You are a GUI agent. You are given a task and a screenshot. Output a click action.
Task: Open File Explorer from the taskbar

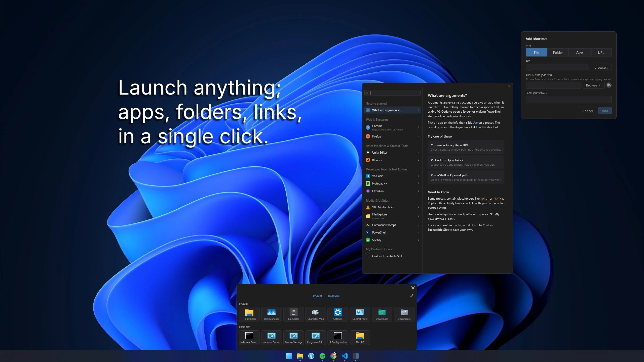[300, 356]
